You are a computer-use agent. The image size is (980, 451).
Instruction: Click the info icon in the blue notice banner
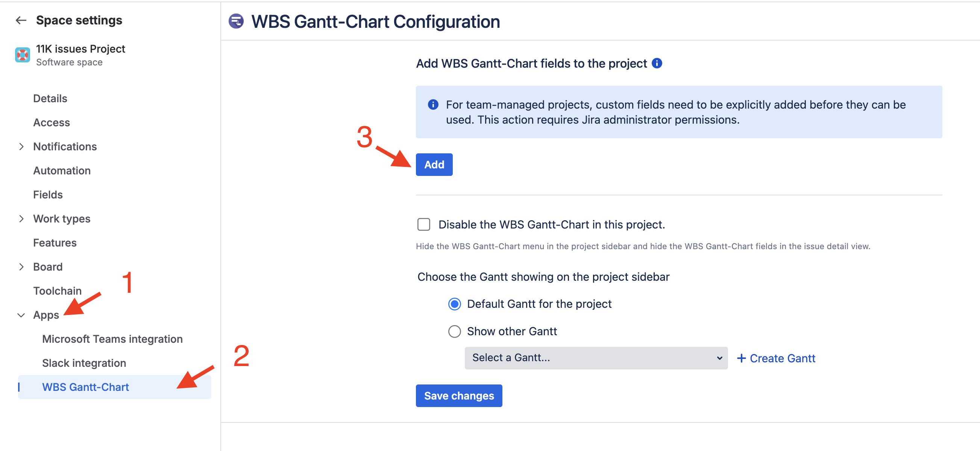click(x=433, y=104)
